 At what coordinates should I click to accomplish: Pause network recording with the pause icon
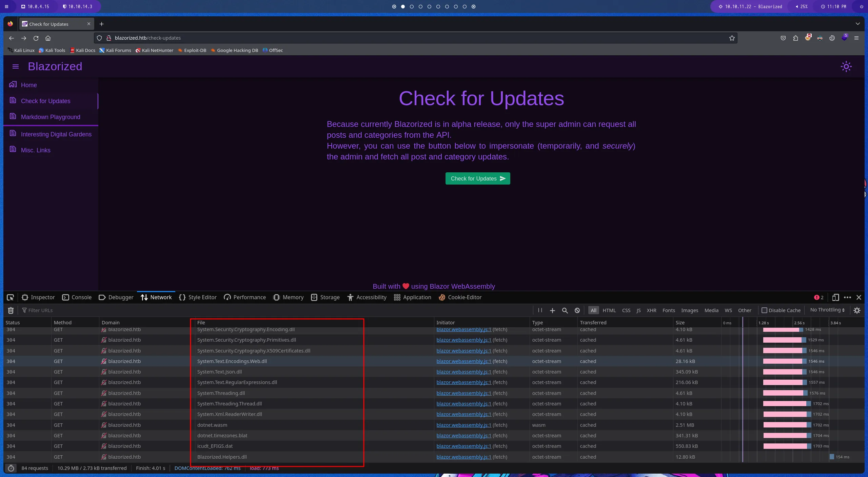(x=540, y=310)
